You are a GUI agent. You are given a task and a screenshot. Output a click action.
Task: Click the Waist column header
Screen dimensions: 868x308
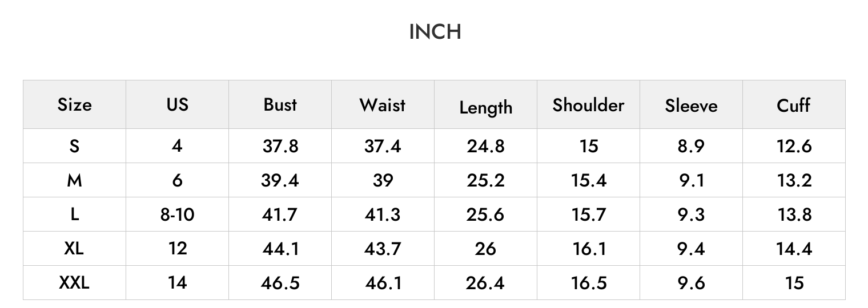(383, 105)
